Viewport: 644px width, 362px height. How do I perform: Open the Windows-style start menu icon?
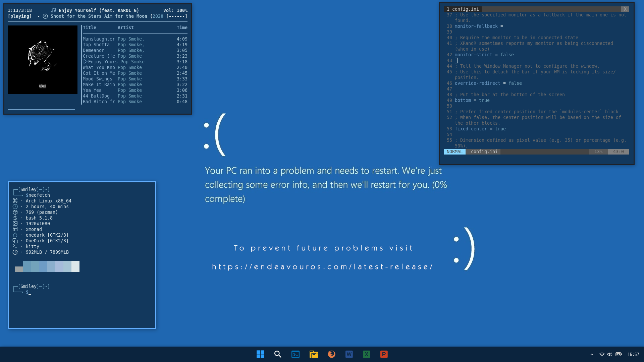[260, 354]
